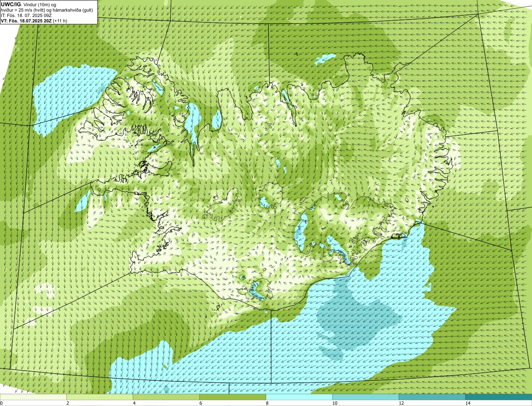
Task: Click the scale label "8"
Action: [x=267, y=403]
